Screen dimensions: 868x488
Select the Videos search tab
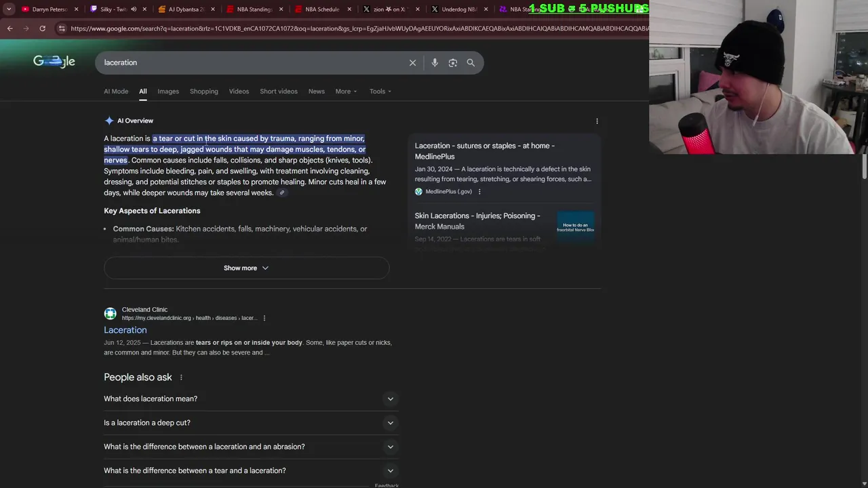click(239, 91)
